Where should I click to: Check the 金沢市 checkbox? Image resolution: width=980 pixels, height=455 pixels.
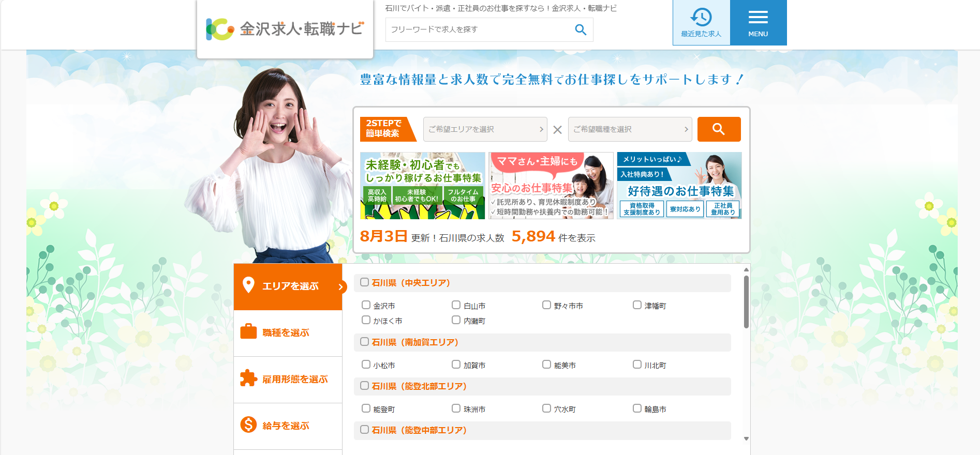click(366, 305)
